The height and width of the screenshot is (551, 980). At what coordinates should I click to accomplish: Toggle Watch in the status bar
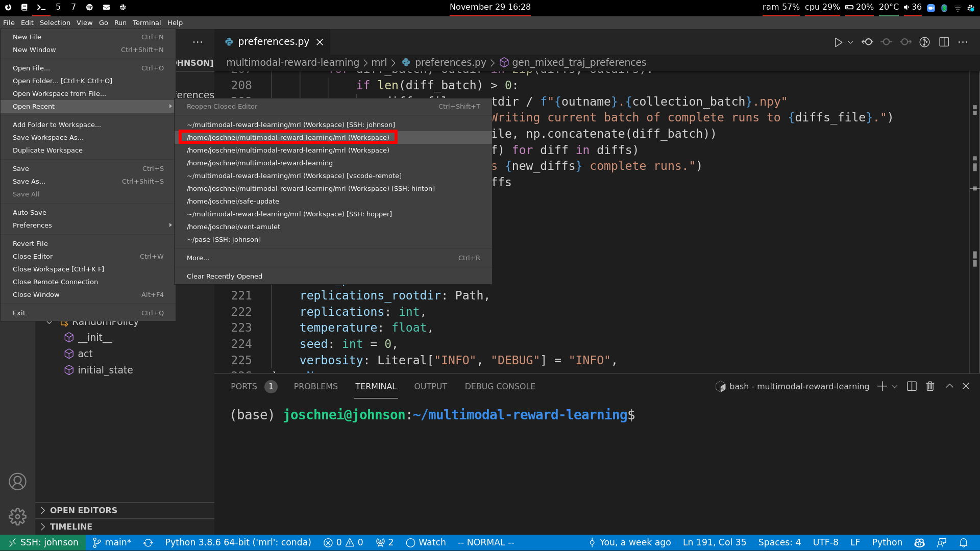(x=426, y=543)
